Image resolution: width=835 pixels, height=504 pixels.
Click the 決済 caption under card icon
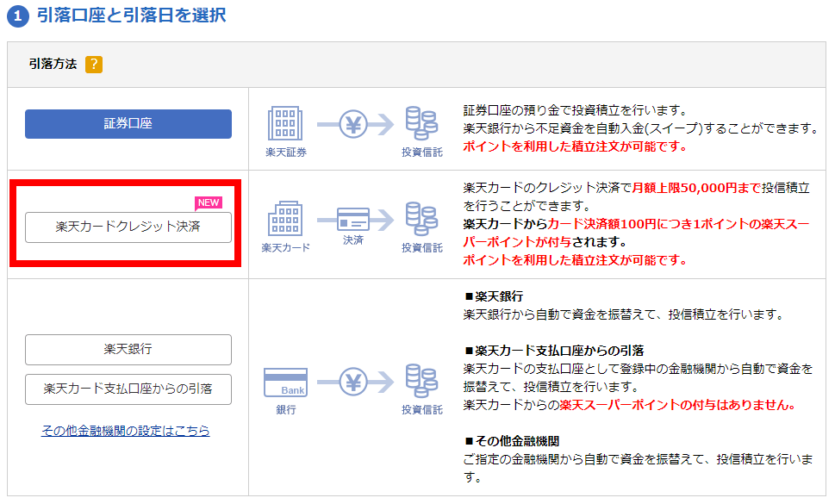click(353, 240)
